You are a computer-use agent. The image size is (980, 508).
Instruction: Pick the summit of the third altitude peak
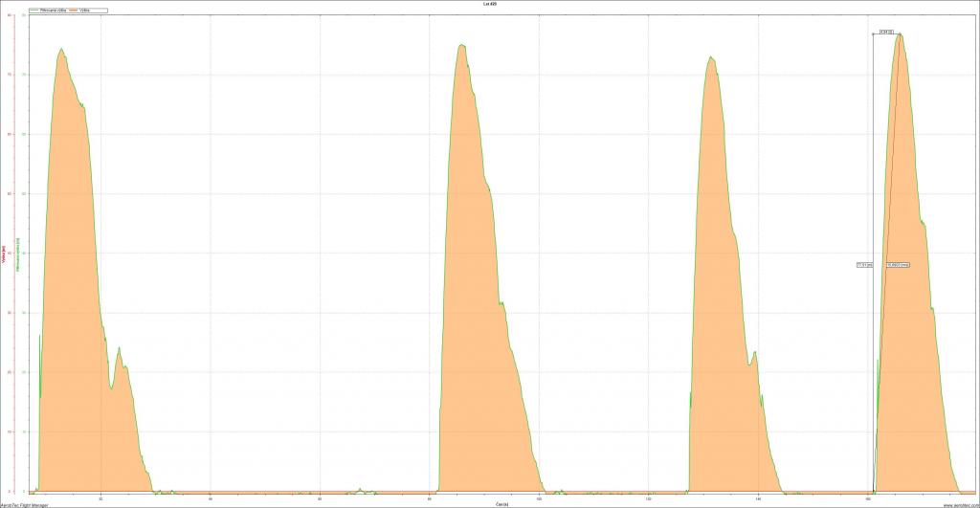pyautogui.click(x=711, y=56)
